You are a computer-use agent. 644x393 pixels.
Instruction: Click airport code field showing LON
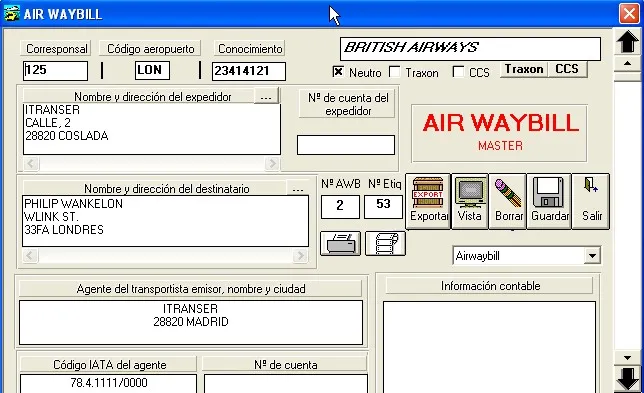pyautogui.click(x=152, y=70)
